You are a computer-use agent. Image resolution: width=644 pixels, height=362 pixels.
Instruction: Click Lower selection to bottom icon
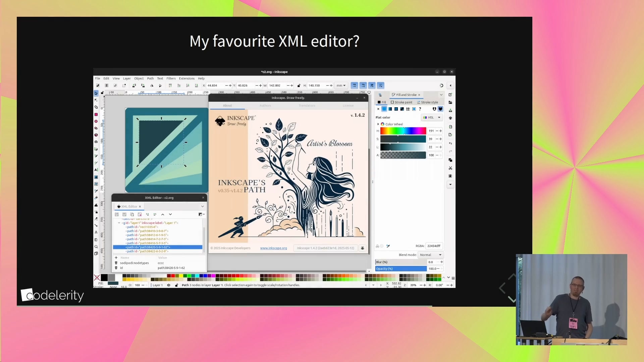(197, 85)
